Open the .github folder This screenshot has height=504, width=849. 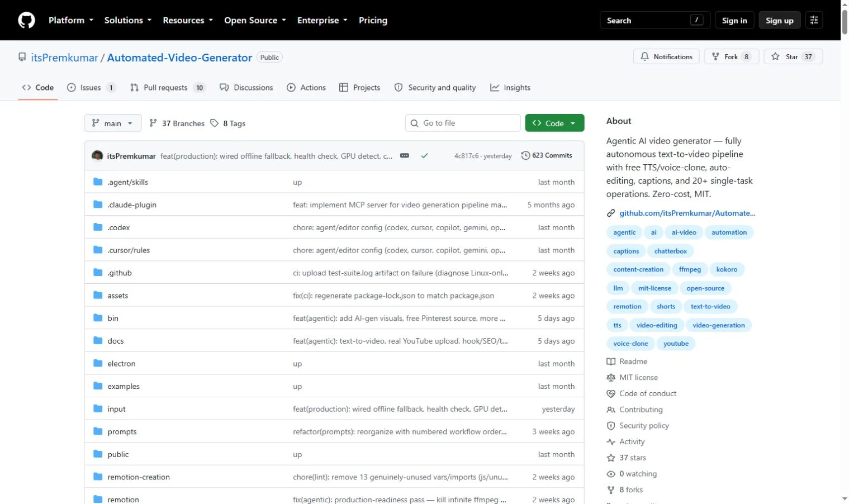coord(120,273)
